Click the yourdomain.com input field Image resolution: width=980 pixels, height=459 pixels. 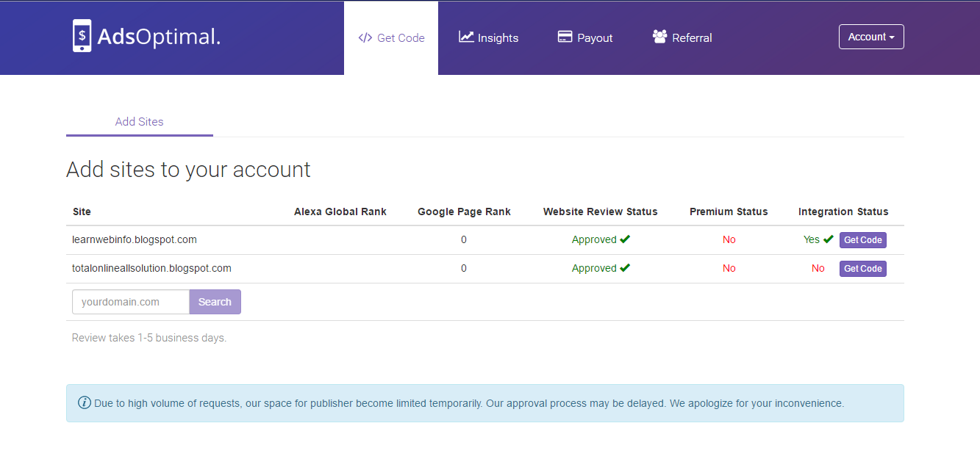pyautogui.click(x=131, y=302)
